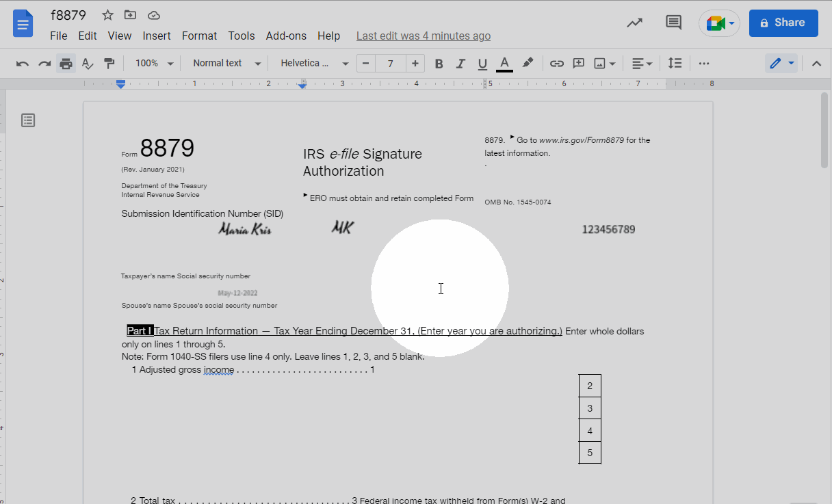Click the Undo arrow icon

[x=23, y=64]
